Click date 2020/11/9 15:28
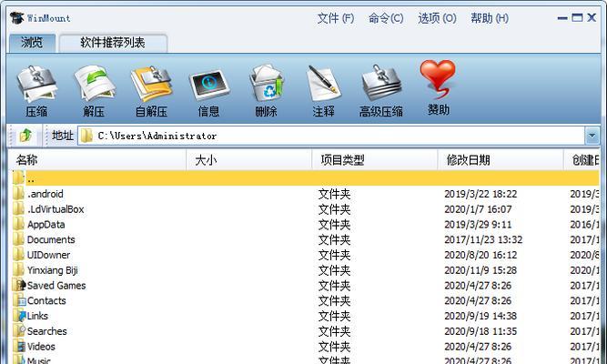 (x=481, y=270)
